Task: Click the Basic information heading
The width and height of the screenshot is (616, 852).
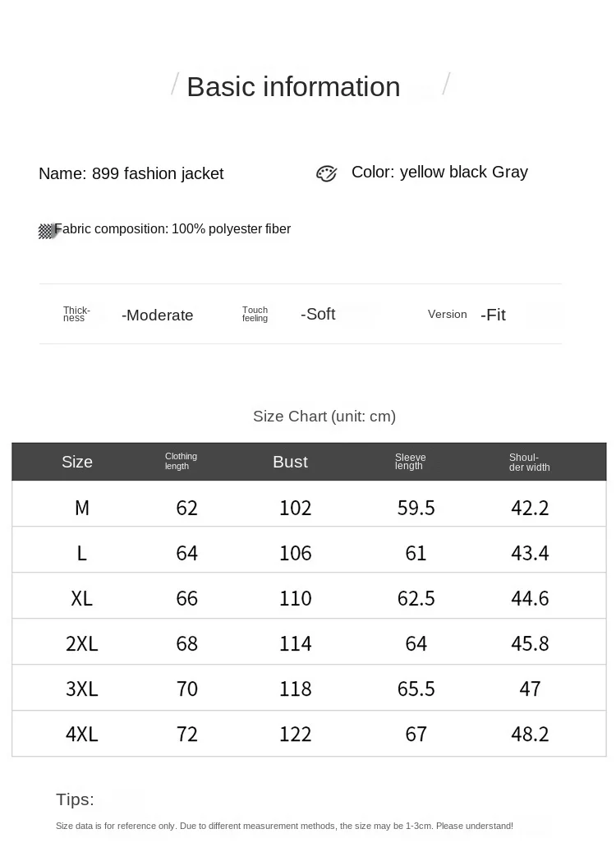Action: [x=293, y=87]
